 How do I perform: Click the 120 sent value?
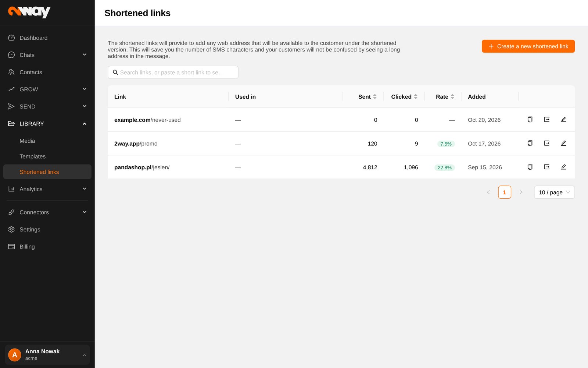[x=372, y=144]
